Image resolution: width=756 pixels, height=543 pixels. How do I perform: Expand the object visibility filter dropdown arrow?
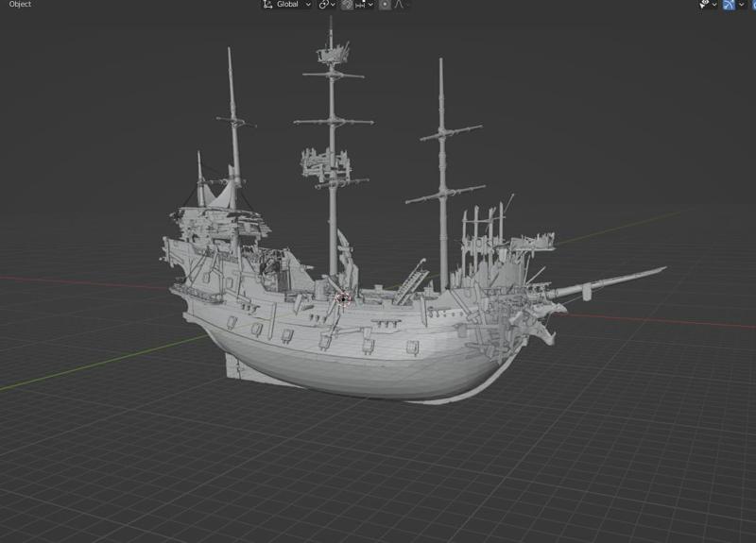click(x=714, y=5)
